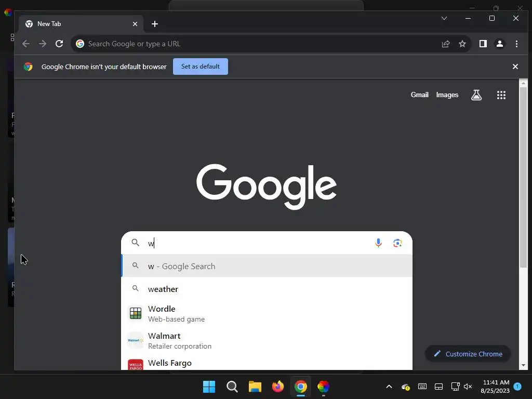Image resolution: width=532 pixels, height=399 pixels.
Task: Click the scrollbar down arrow
Action: click(x=523, y=365)
